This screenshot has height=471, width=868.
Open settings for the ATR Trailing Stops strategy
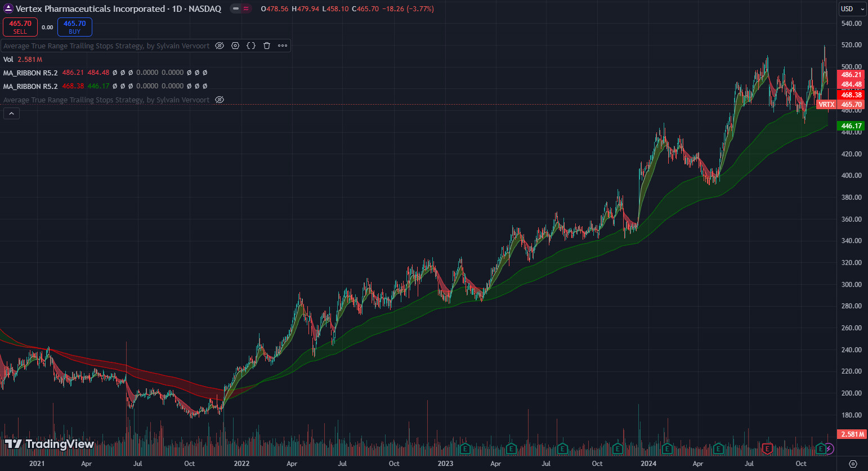(x=235, y=46)
